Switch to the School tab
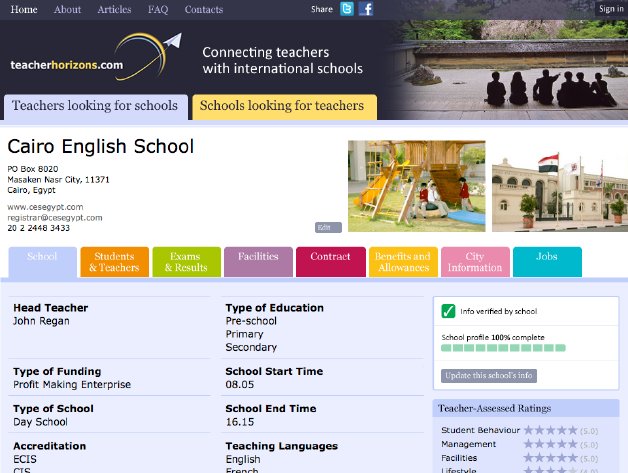The height and width of the screenshot is (473, 628). pos(42,262)
